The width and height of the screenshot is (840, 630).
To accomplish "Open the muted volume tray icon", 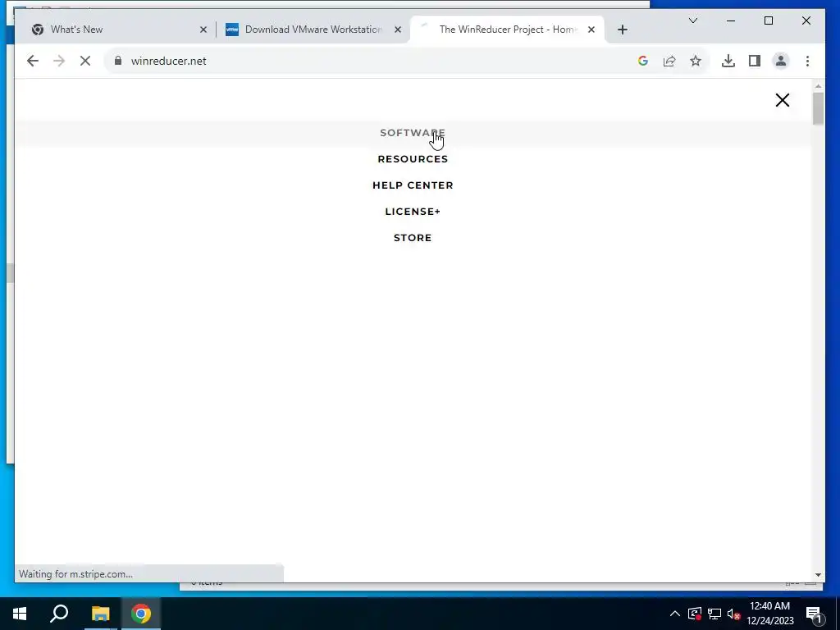I will coord(733,614).
